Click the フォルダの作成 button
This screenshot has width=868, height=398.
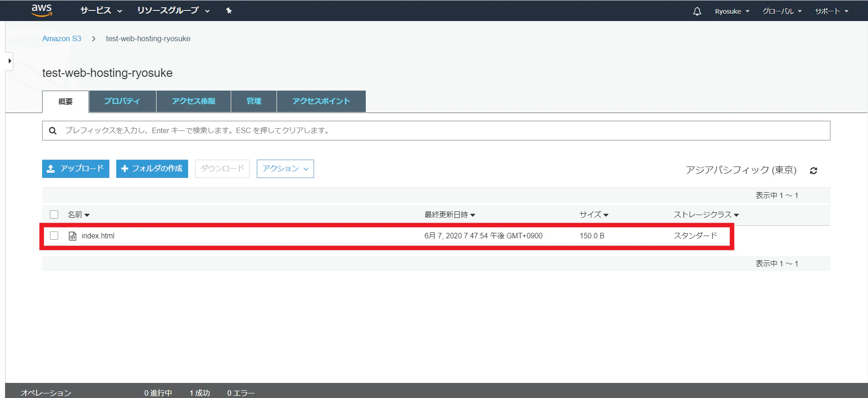[x=152, y=169]
